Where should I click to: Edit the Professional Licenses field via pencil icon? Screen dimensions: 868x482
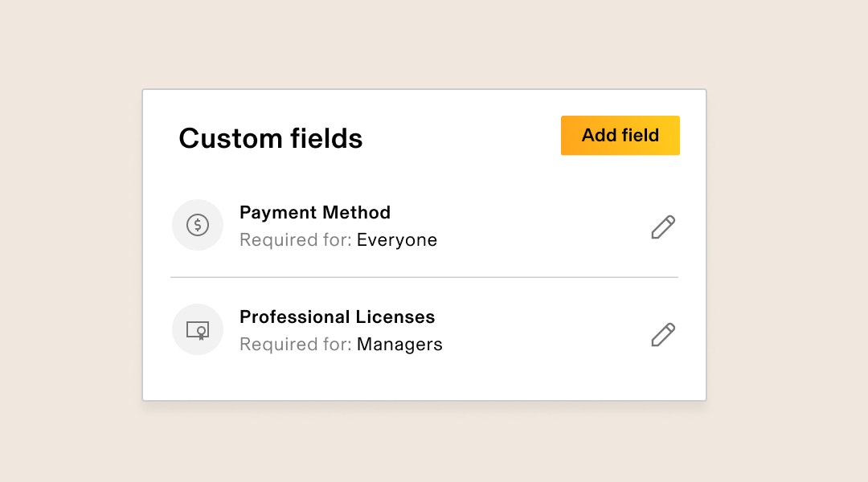(x=662, y=335)
